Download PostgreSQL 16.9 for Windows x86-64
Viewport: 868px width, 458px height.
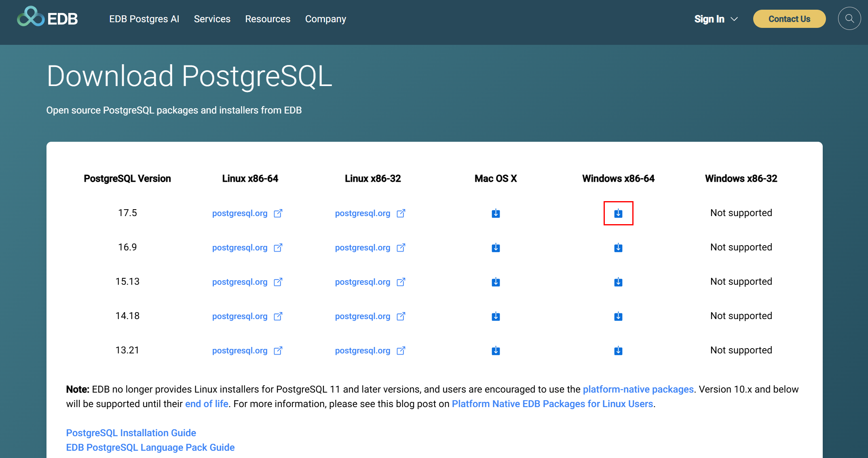pos(618,248)
